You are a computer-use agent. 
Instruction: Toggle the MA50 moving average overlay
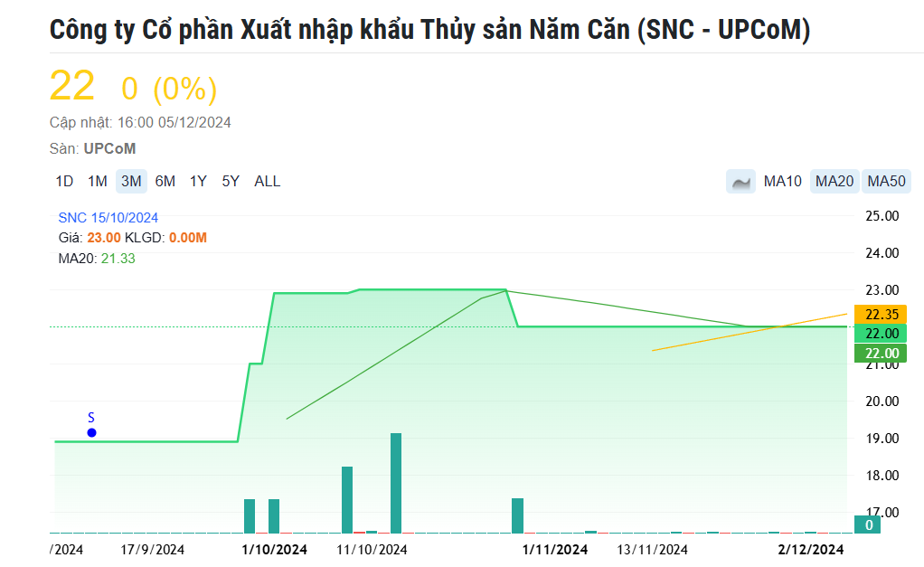click(885, 181)
